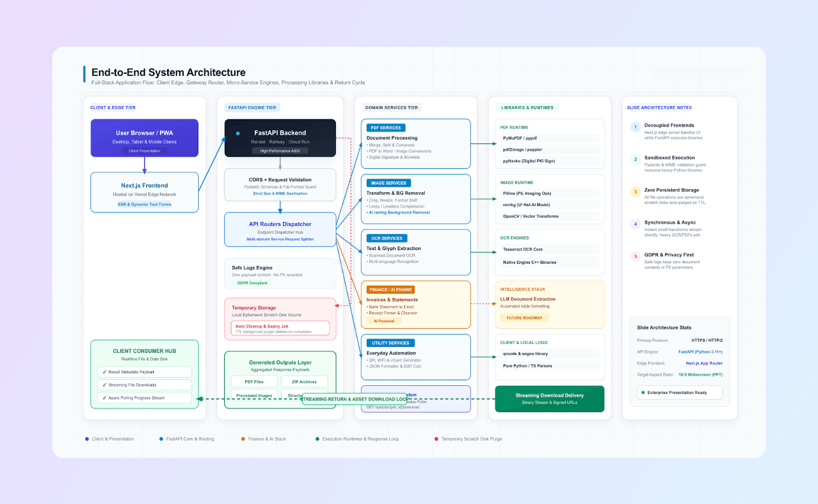818x504 pixels.
Task: Click the number 4 badge beside Synchronous & Async
Action: 635,224
